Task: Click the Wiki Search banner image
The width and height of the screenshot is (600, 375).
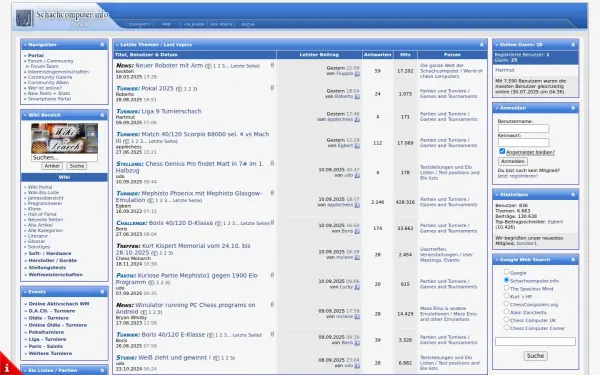Action: (x=64, y=138)
